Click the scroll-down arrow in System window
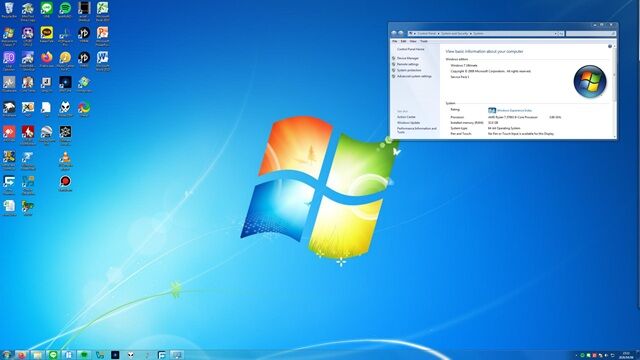640x360 pixels. (x=615, y=137)
